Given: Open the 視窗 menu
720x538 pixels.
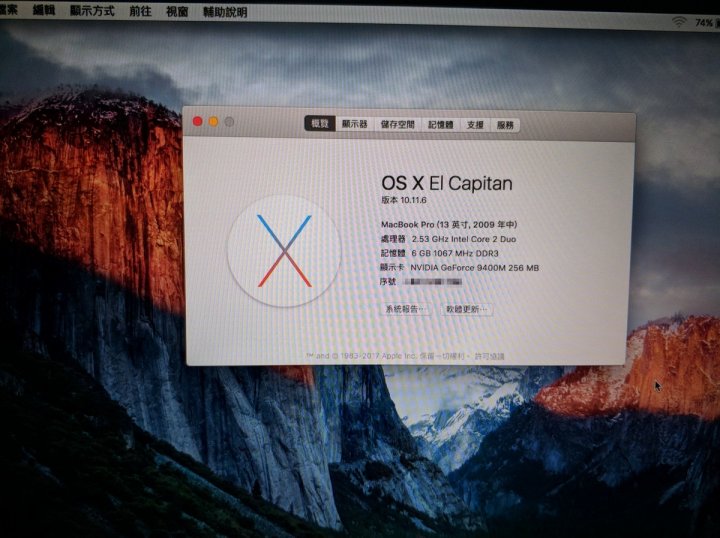Looking at the screenshot, I should [x=177, y=11].
